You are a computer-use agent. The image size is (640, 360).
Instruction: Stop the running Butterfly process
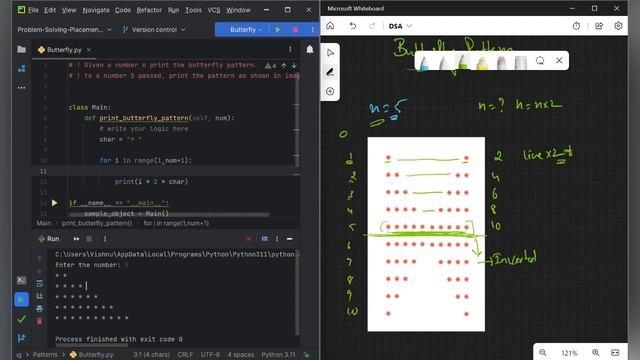(x=295, y=29)
